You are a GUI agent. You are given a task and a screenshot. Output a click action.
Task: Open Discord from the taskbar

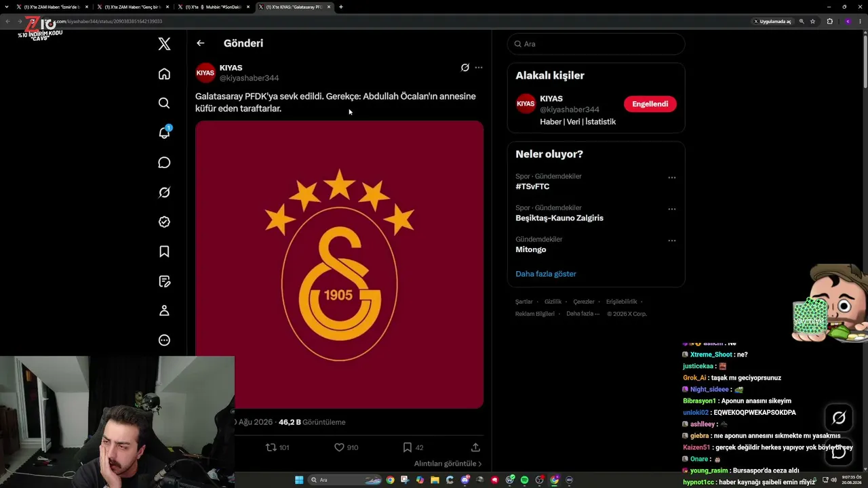click(465, 480)
